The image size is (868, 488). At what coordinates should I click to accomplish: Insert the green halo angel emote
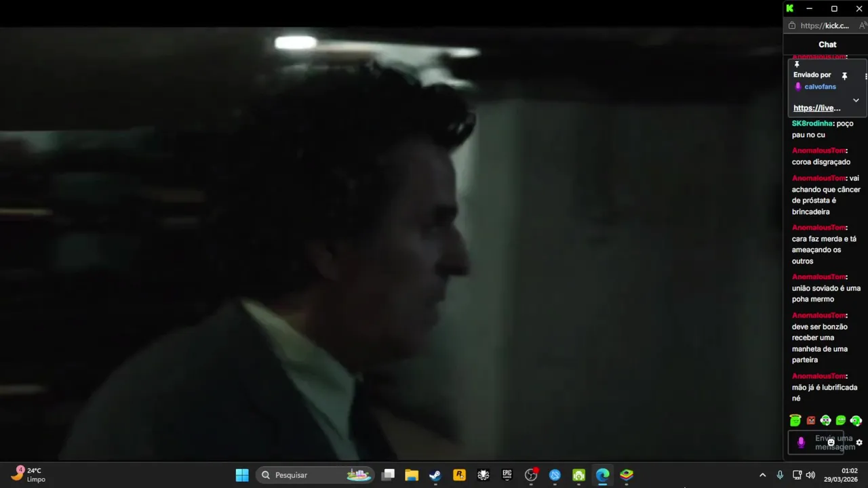pos(795,421)
